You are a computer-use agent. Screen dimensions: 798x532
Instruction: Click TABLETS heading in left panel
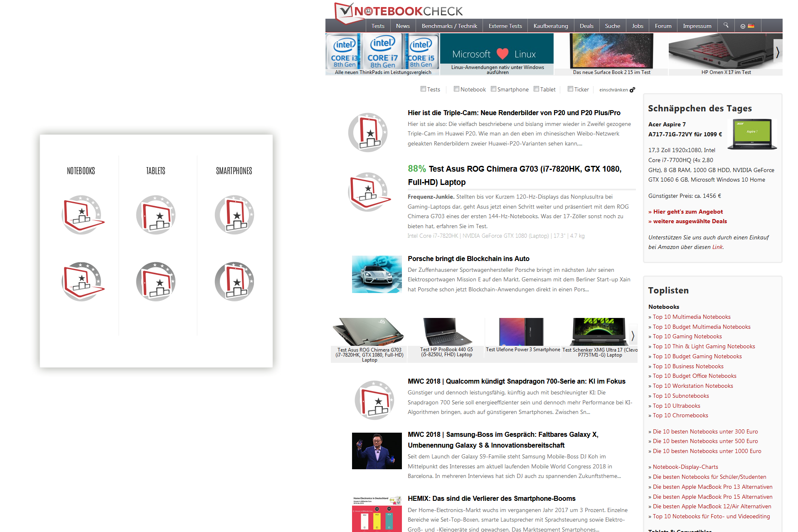tap(156, 171)
